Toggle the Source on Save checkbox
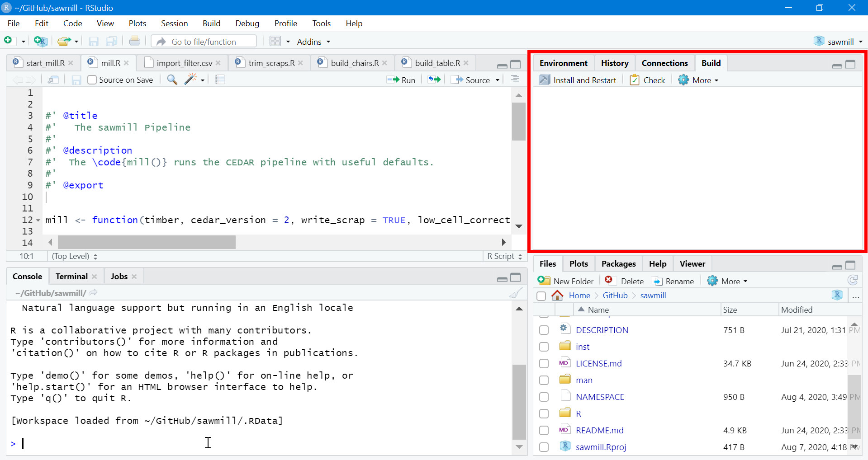868x460 pixels. [x=92, y=80]
